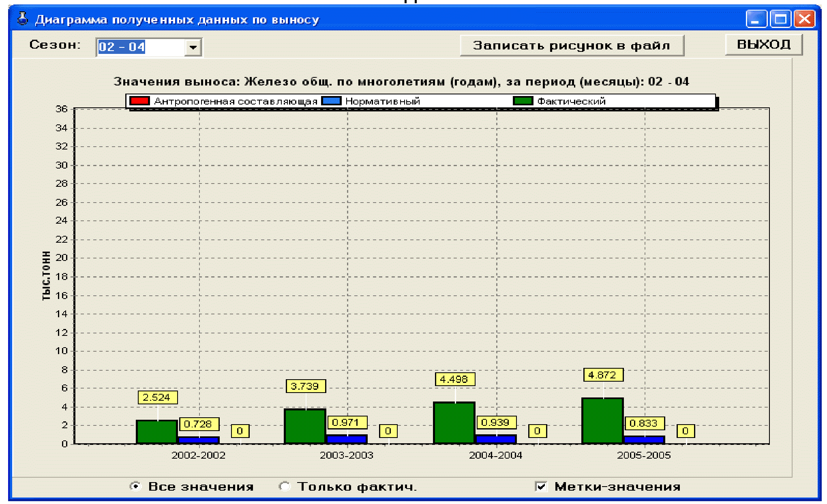Click green Фактический legend swatch
Screen dimensions: 827x504
click(523, 101)
